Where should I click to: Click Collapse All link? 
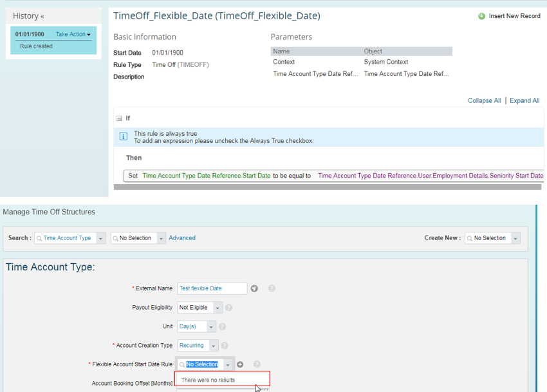pyautogui.click(x=484, y=100)
